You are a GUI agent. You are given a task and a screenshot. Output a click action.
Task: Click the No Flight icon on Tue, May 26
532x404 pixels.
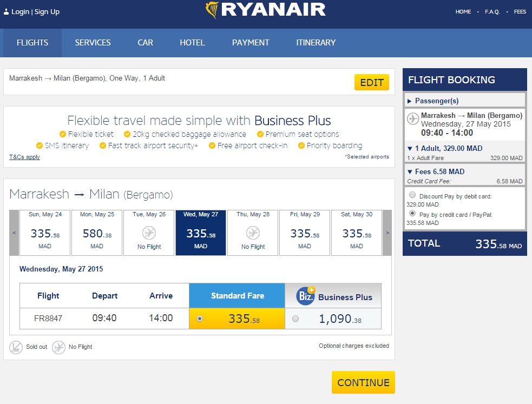click(x=149, y=233)
